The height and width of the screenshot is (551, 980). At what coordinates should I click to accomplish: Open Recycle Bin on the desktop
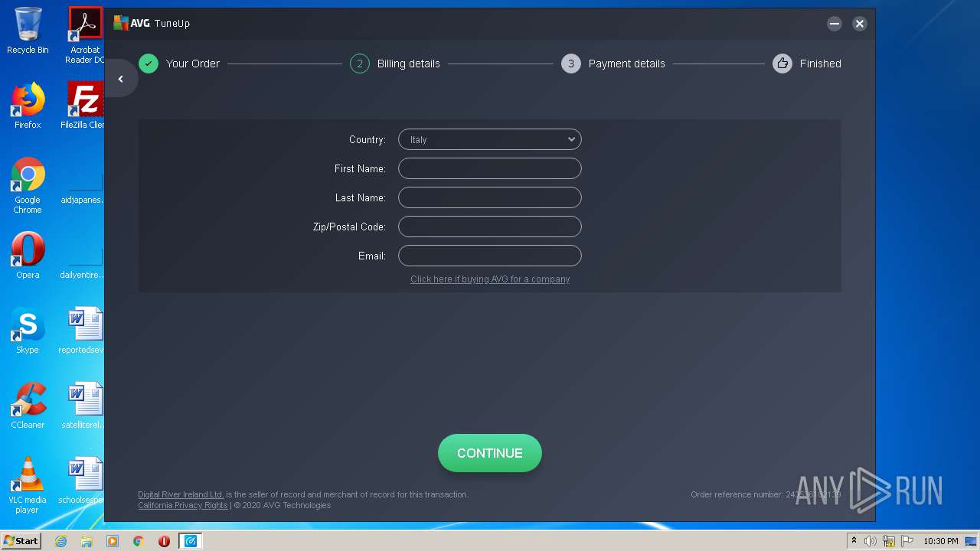(x=28, y=31)
